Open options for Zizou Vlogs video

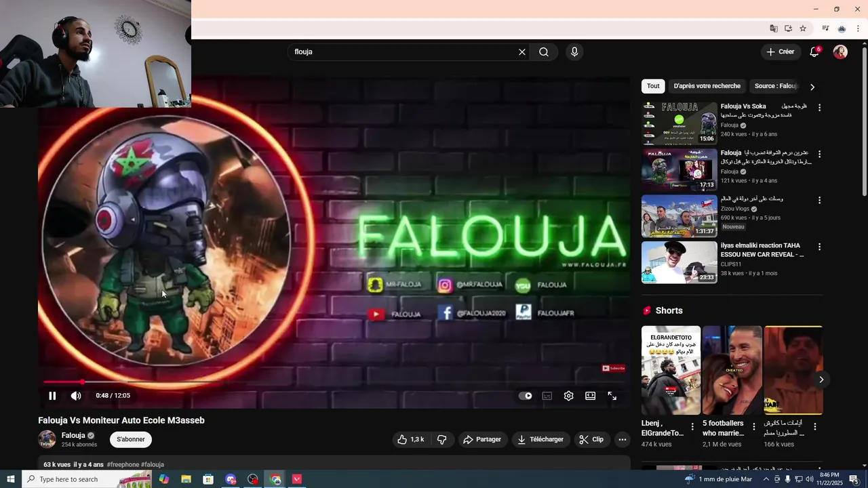click(x=819, y=201)
